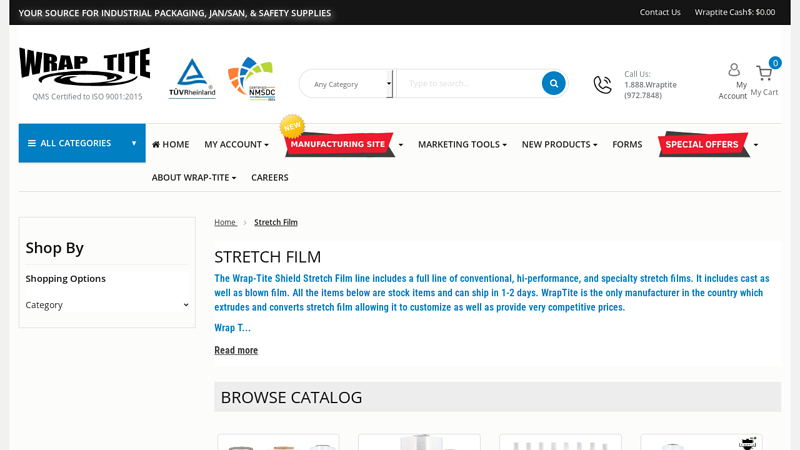This screenshot has width=800, height=450.
Task: Click the Browse Catalog heading
Action: click(x=291, y=397)
